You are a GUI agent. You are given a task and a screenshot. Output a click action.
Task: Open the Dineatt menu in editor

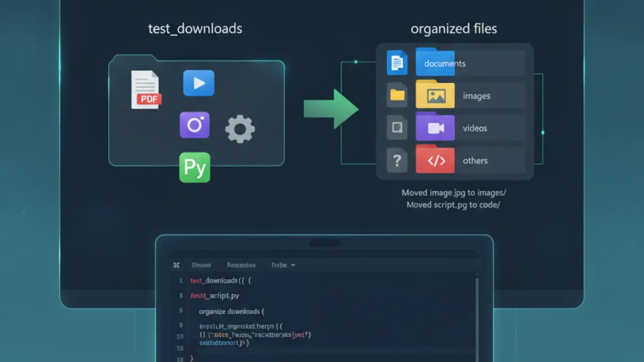pos(201,265)
